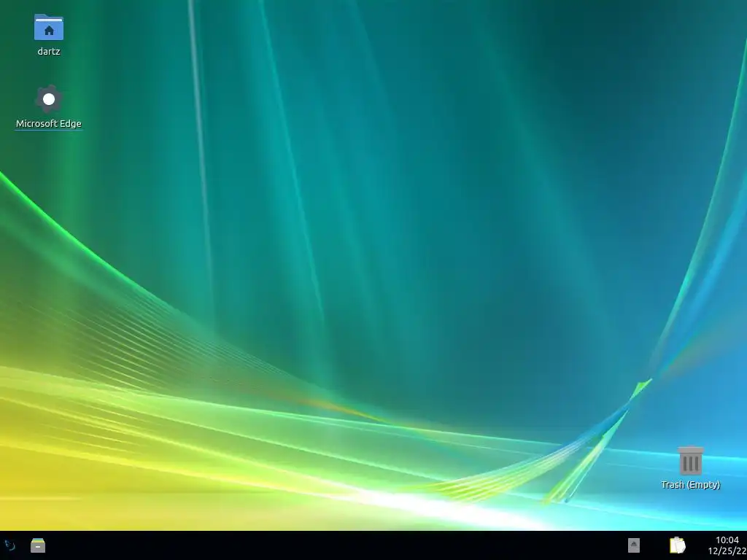Open the removable media eject tray icon
The height and width of the screenshot is (560, 747).
point(634,545)
